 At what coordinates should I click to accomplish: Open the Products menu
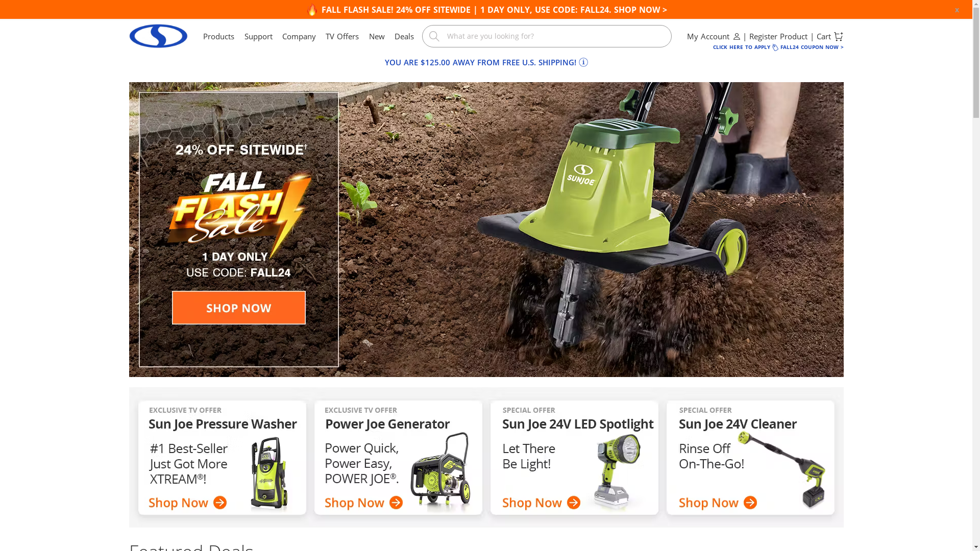pyautogui.click(x=218, y=36)
